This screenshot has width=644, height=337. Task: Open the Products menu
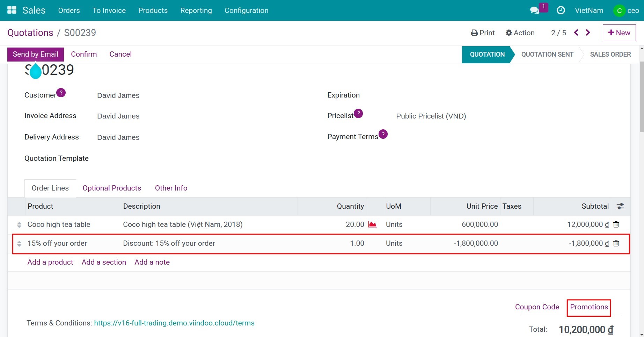click(x=153, y=10)
